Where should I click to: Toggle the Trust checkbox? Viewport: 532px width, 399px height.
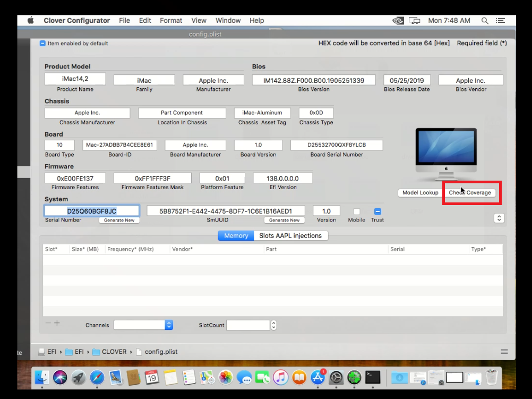coord(377,211)
